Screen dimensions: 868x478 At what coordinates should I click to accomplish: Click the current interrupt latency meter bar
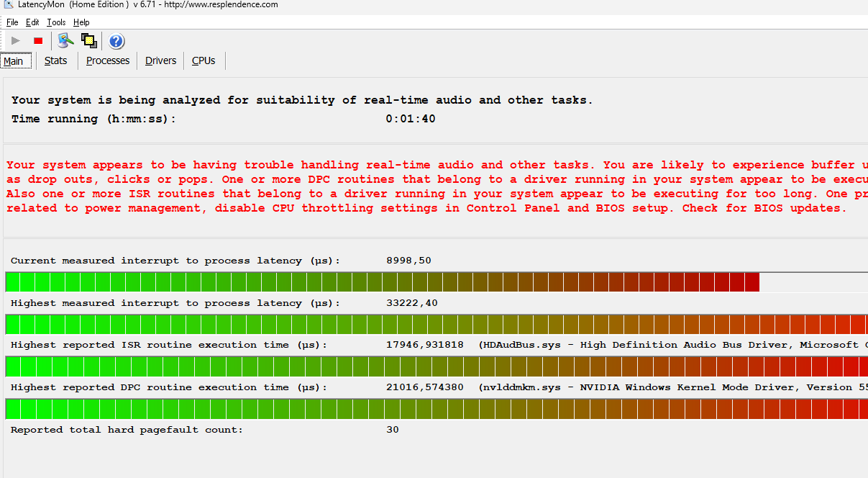437,282
